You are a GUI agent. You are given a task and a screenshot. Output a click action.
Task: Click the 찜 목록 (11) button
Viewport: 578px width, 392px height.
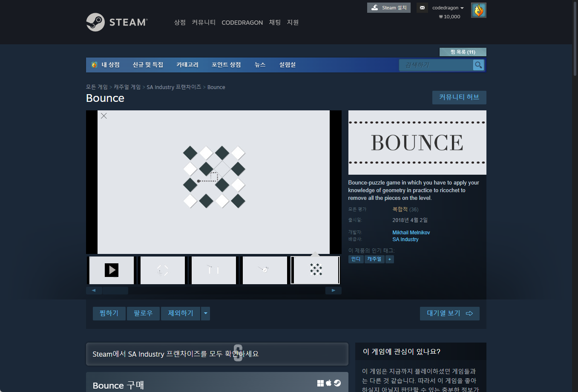click(463, 52)
